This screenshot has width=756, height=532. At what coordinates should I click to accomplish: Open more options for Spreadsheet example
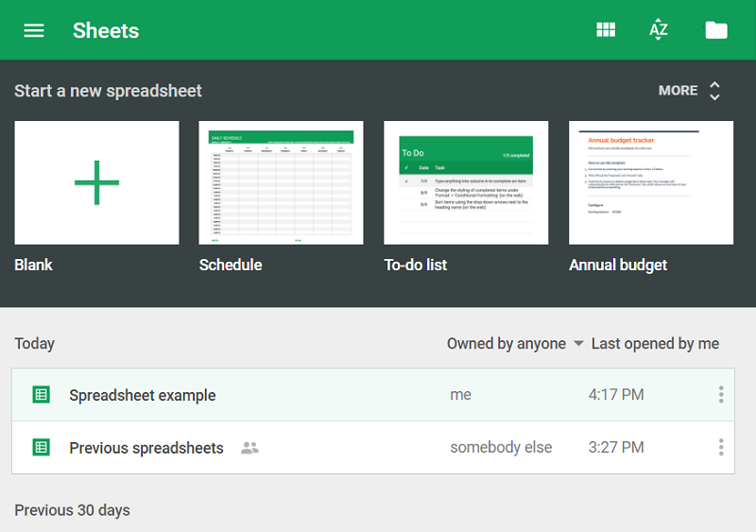[x=721, y=395]
